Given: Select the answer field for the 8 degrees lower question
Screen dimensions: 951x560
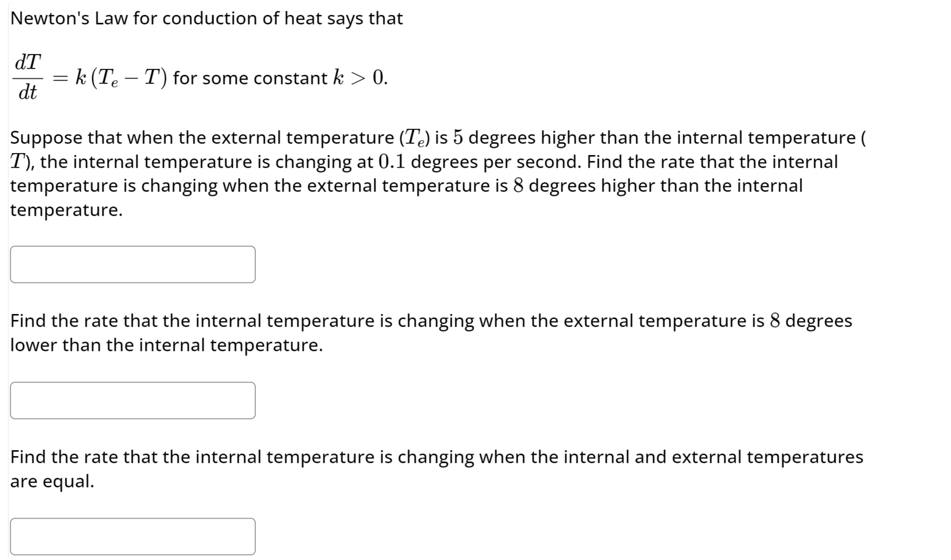Looking at the screenshot, I should (133, 400).
